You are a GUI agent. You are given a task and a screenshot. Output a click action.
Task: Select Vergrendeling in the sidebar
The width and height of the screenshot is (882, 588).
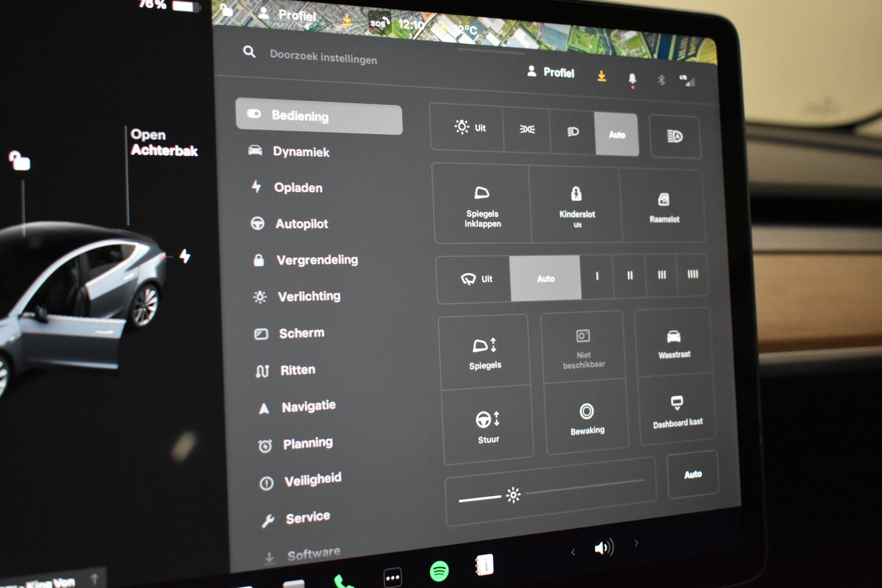tap(316, 260)
